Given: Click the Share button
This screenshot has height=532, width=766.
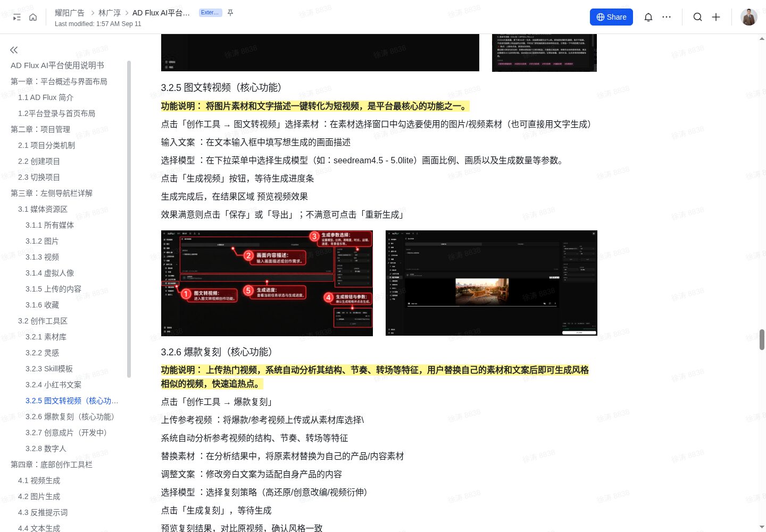Looking at the screenshot, I should click(611, 17).
